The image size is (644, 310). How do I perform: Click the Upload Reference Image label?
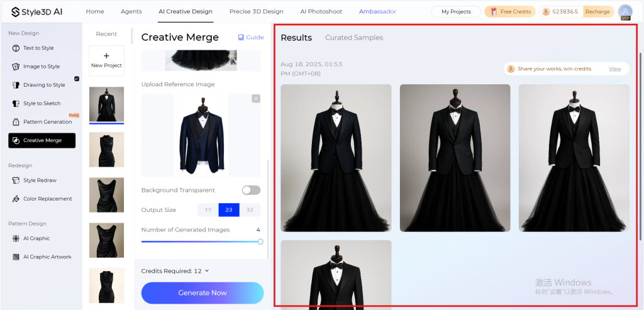pyautogui.click(x=178, y=84)
